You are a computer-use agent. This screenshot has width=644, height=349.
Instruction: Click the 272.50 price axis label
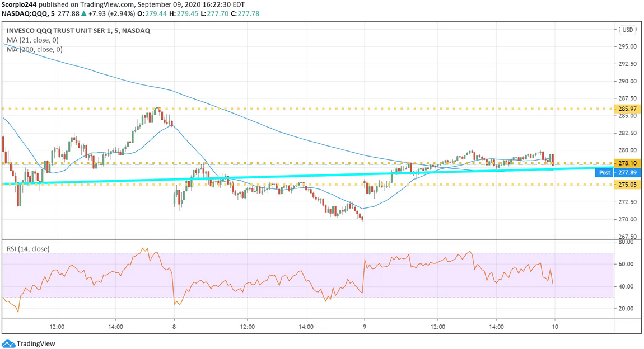click(628, 202)
